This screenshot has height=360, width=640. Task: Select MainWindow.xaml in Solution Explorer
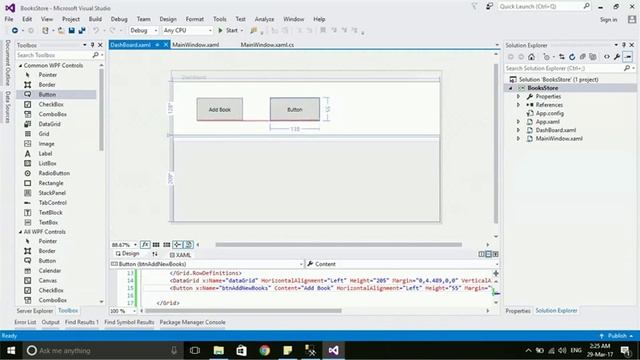(x=559, y=139)
